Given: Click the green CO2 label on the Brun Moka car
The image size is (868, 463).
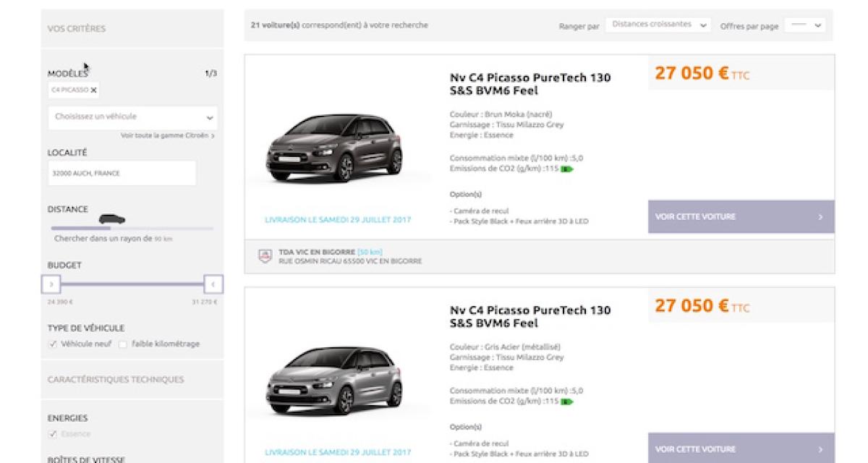Looking at the screenshot, I should pos(566,169).
